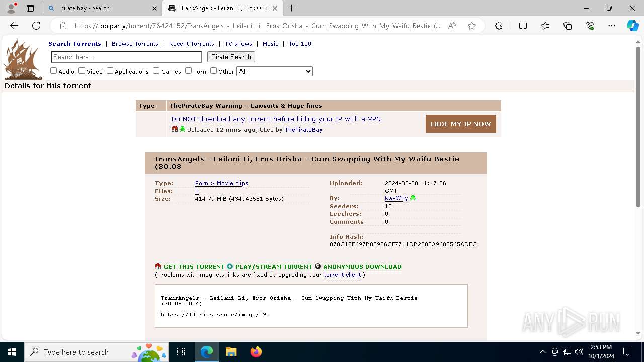The height and width of the screenshot is (362, 644).
Task: Show hidden tray icons chevron
Action: click(x=542, y=352)
